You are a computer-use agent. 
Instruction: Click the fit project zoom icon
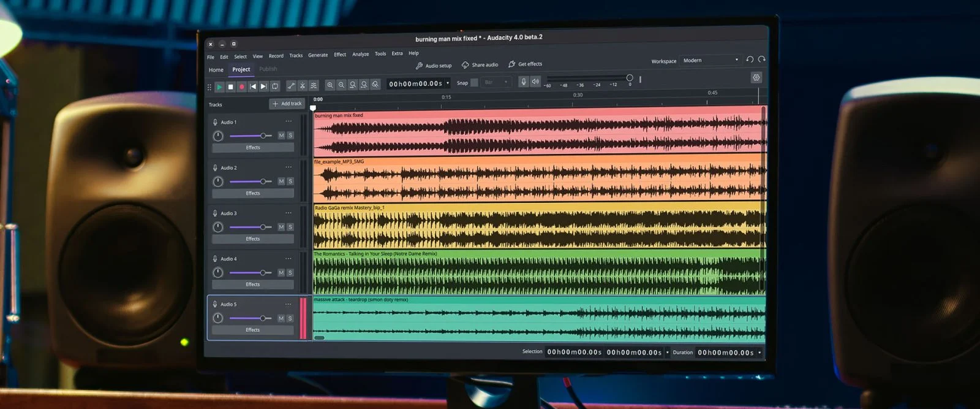coord(364,85)
